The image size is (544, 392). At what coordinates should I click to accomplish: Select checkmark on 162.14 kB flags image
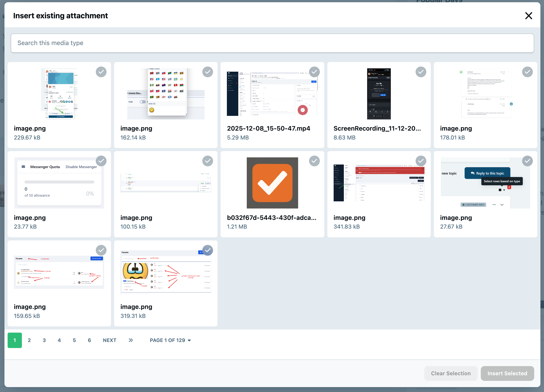(207, 72)
